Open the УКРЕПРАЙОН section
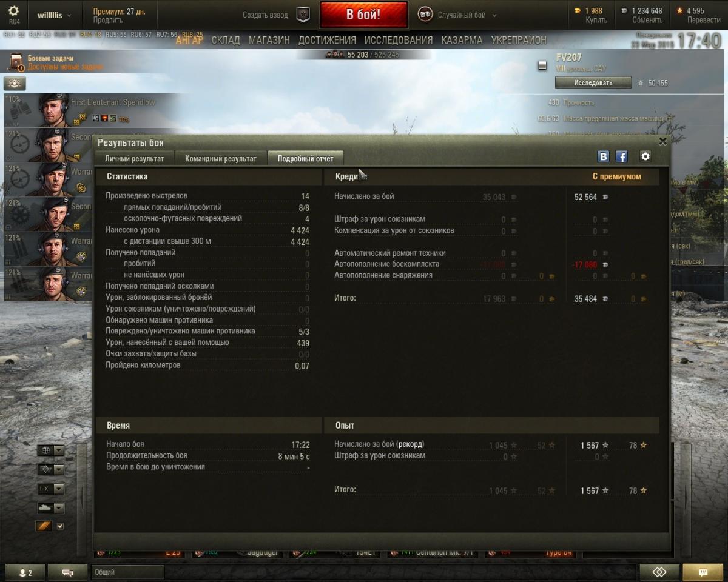728x582 pixels. pyautogui.click(x=519, y=40)
